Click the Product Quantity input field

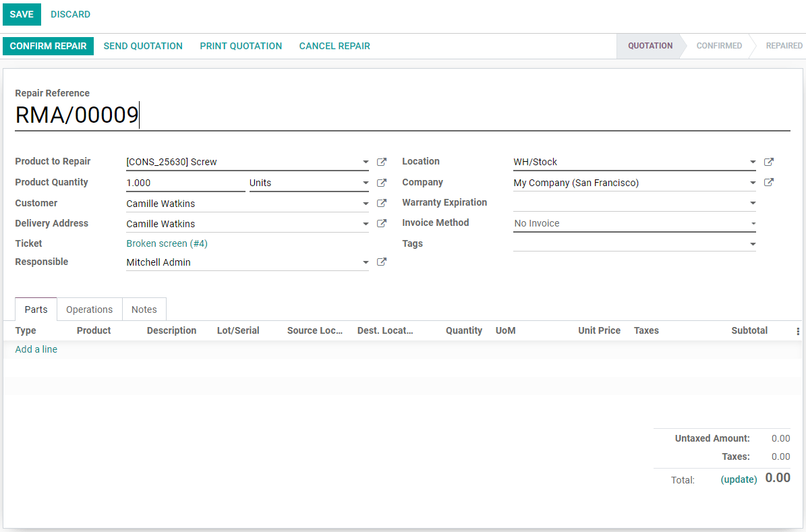point(185,183)
